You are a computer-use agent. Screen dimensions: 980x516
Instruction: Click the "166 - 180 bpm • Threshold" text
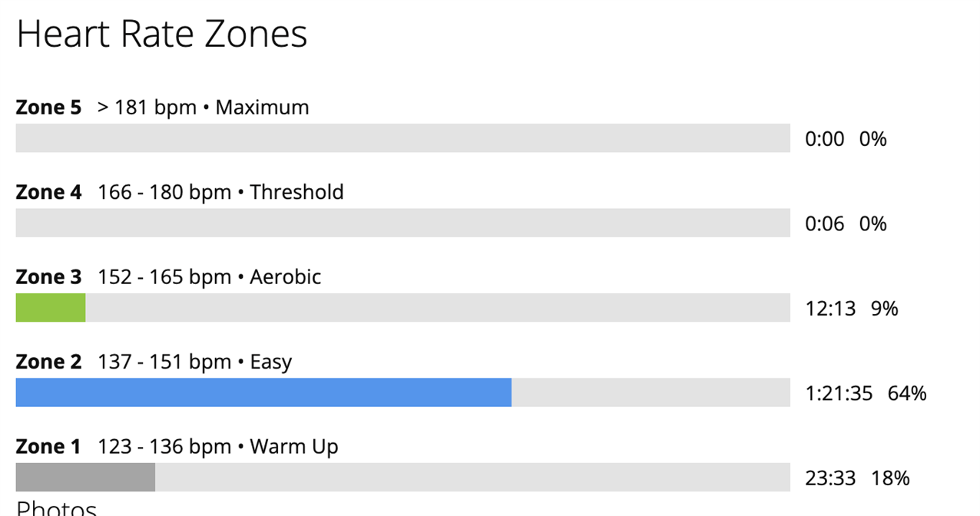220,192
